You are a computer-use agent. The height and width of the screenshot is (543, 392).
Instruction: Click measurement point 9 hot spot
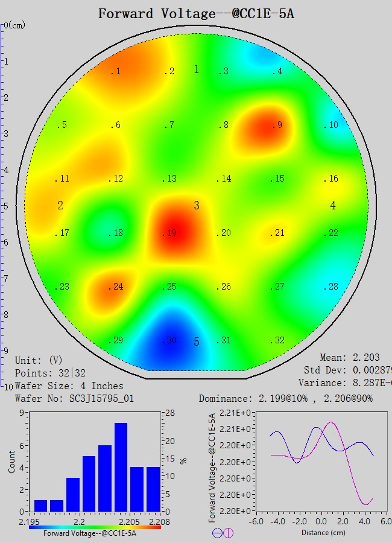pos(276,125)
